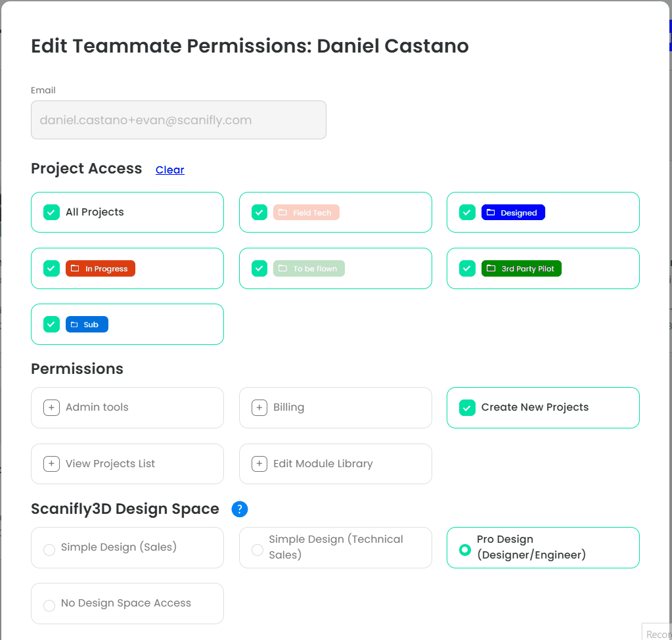The height and width of the screenshot is (640, 672).
Task: Expand the Admin tools permissions
Action: coord(51,407)
